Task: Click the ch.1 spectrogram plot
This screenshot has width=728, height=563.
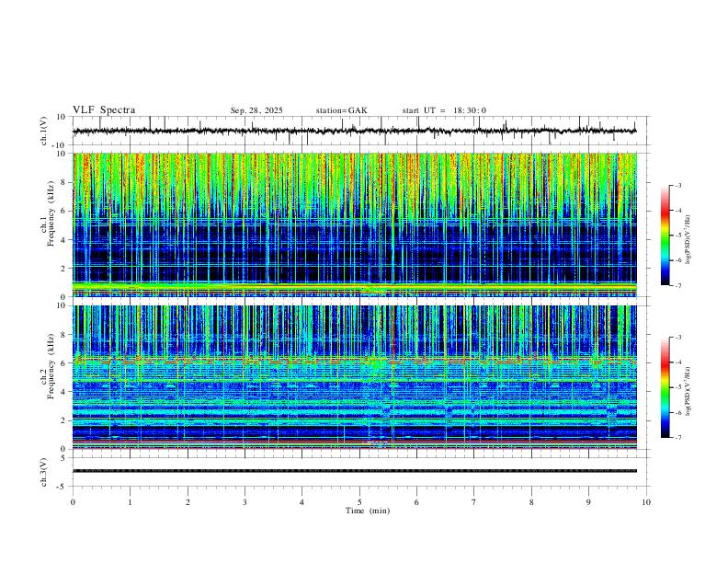Action: 355,224
